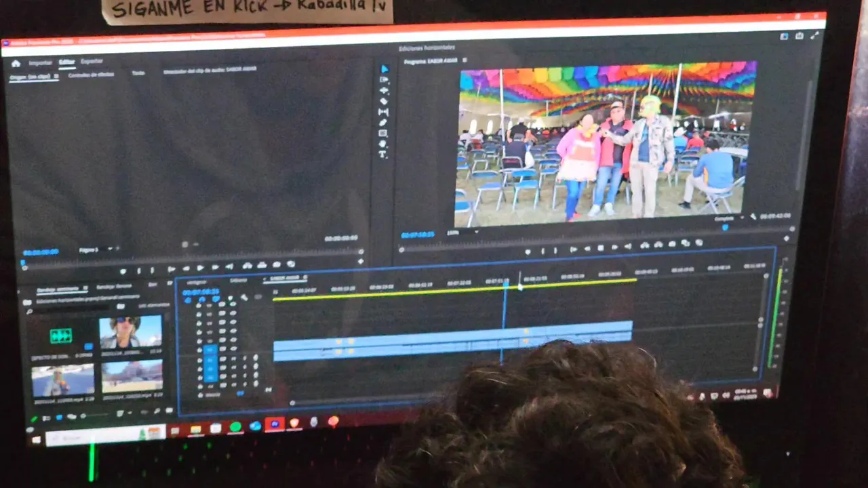Screen dimensions: 868x488
Task: Open the Texto panel tab
Action: click(x=138, y=73)
